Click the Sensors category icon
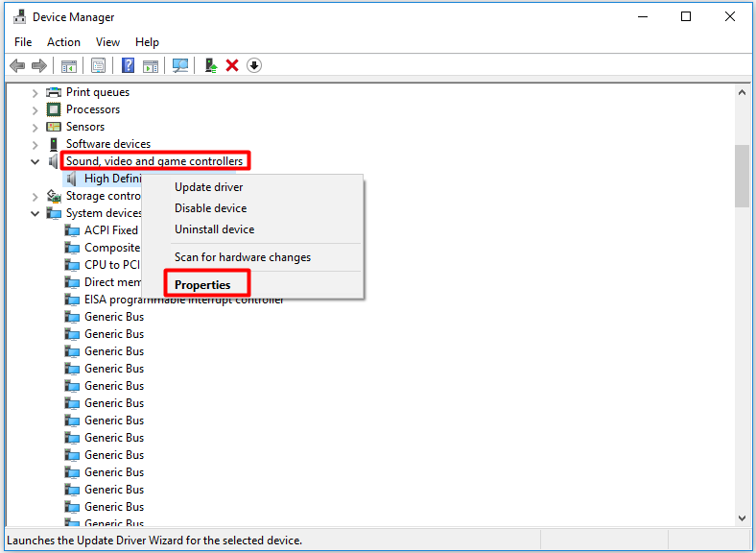Screen dimensions: 756x553 pyautogui.click(x=54, y=127)
